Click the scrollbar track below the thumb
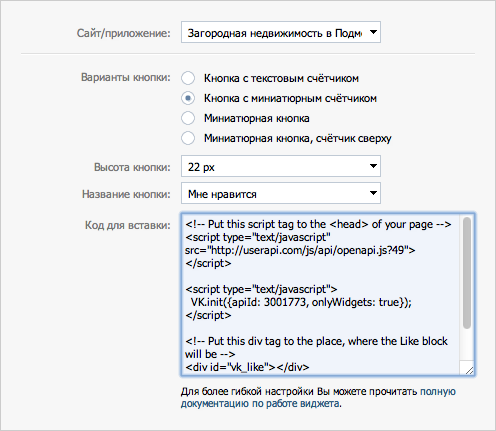The width and height of the screenshot is (496, 431). coord(467,345)
